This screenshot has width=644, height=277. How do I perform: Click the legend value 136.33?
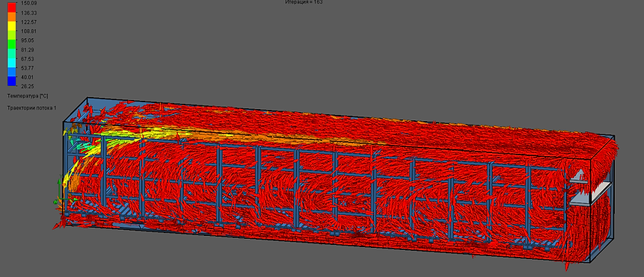28,13
